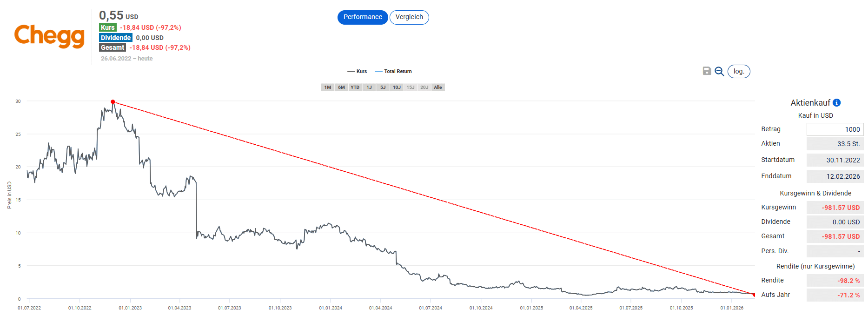
Task: Click the red end marker on chart
Action: click(754, 294)
